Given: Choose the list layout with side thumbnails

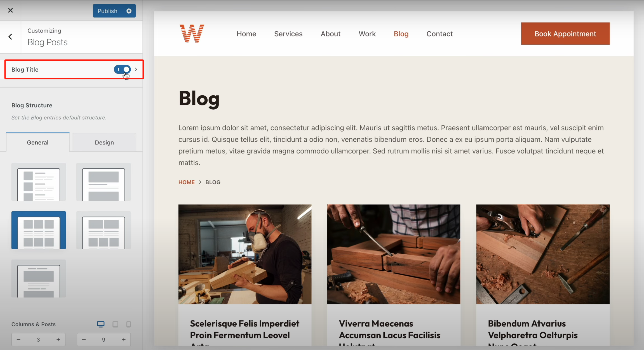Looking at the screenshot, I should (39, 182).
